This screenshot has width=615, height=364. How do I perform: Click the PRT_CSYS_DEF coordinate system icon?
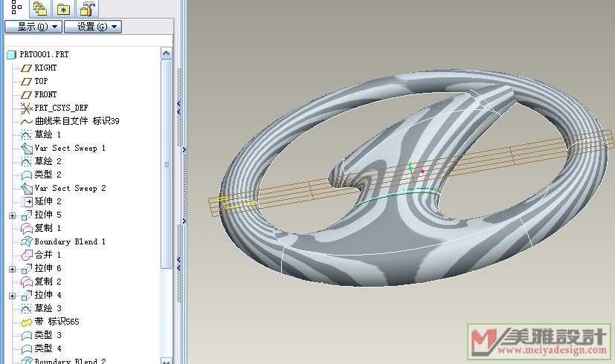[26, 108]
